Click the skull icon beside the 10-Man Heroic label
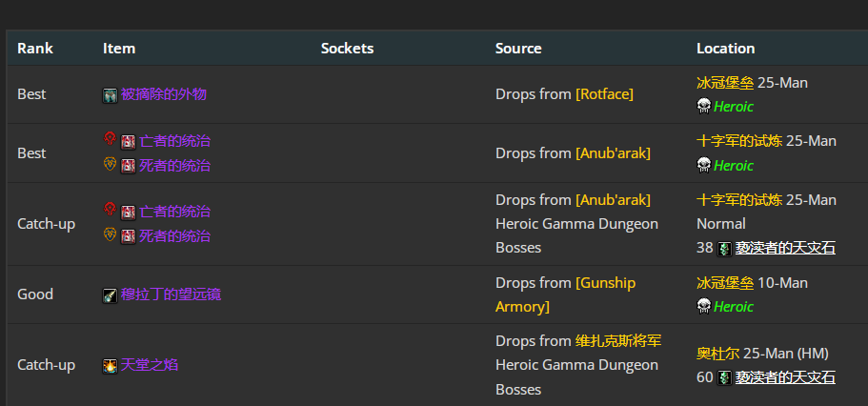 click(x=703, y=306)
